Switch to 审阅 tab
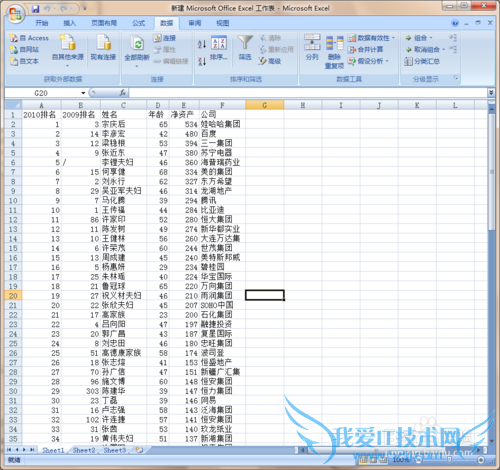 click(195, 23)
